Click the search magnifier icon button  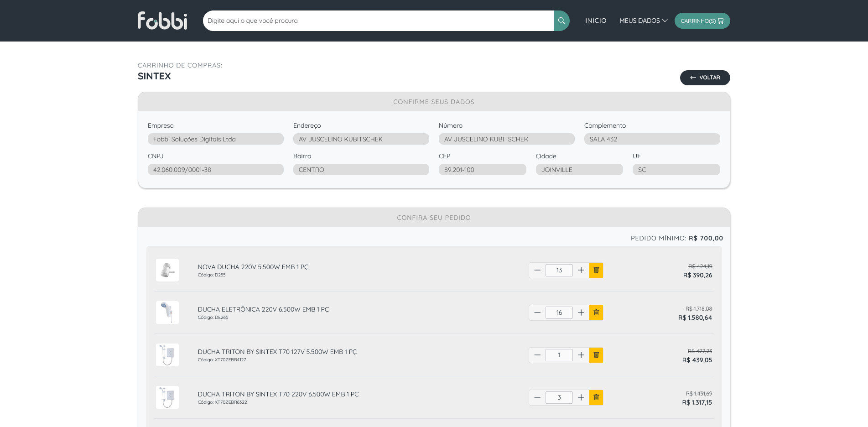(x=561, y=21)
